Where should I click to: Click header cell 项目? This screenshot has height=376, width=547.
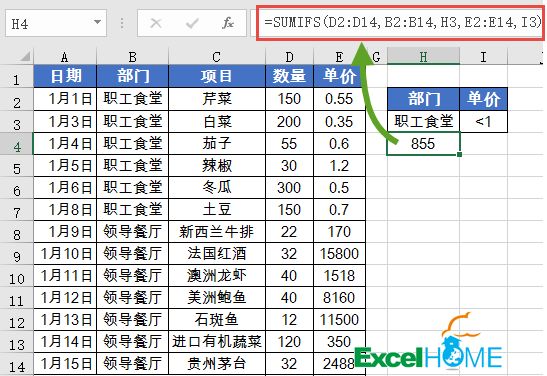[x=217, y=76]
